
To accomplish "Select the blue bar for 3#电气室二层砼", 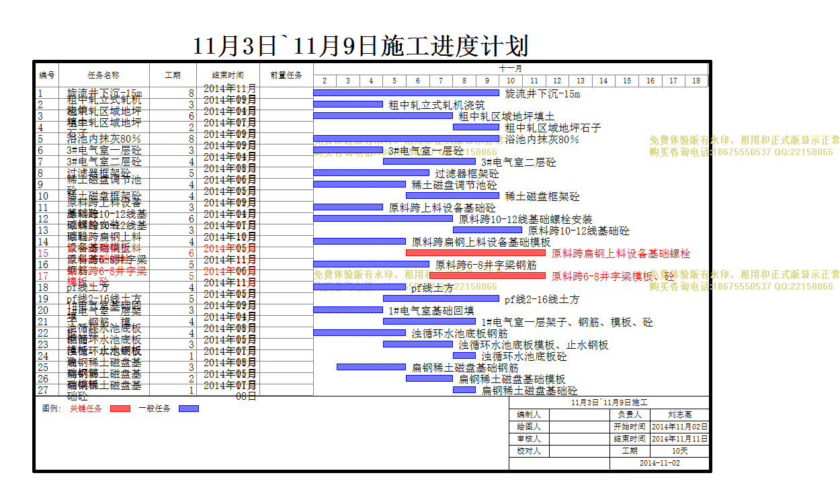I will [x=429, y=161].
